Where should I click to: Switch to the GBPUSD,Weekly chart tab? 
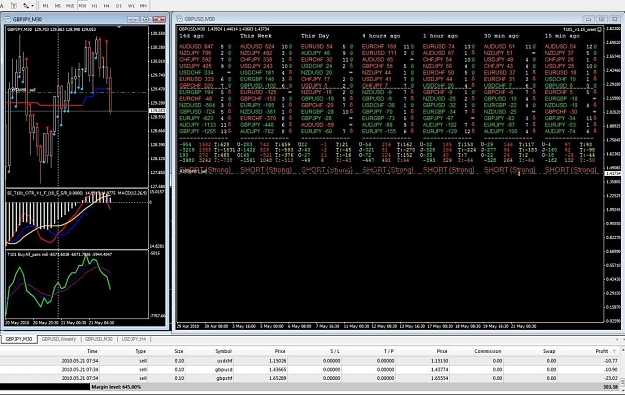pos(59,339)
